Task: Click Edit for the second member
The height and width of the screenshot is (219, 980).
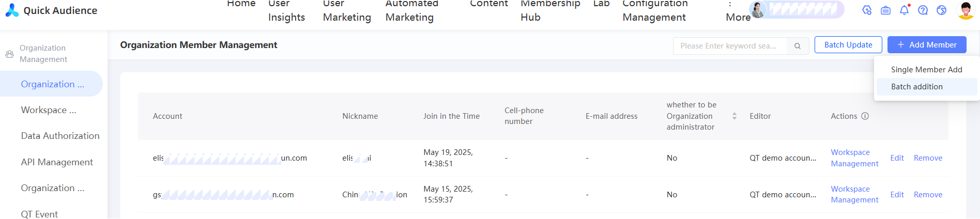Action: pyautogui.click(x=897, y=195)
